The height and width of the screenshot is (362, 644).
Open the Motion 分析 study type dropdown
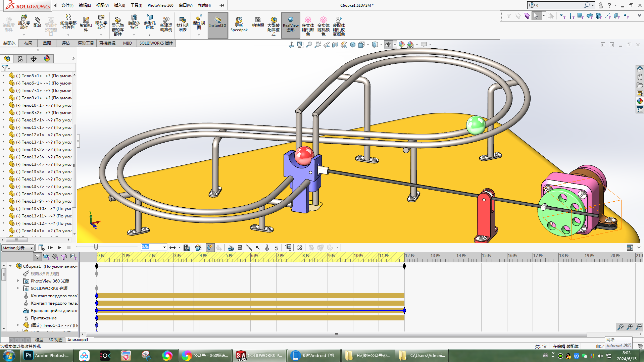(x=32, y=248)
